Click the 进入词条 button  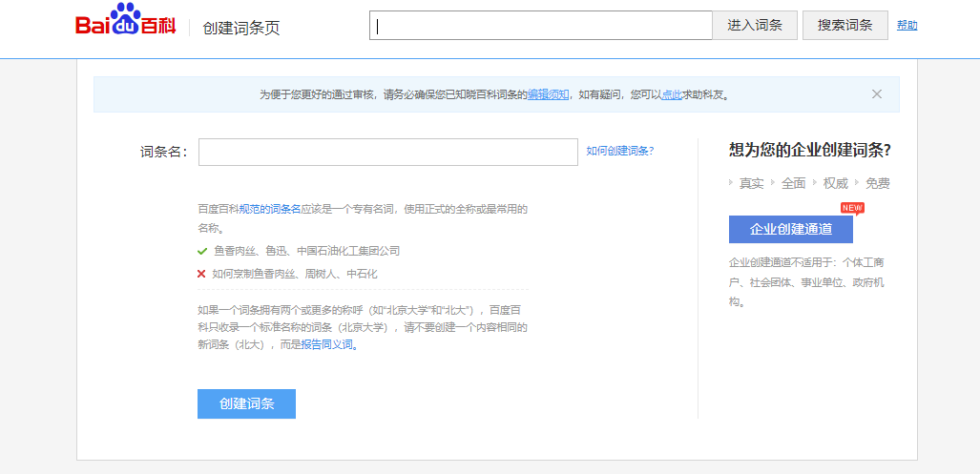(x=755, y=26)
